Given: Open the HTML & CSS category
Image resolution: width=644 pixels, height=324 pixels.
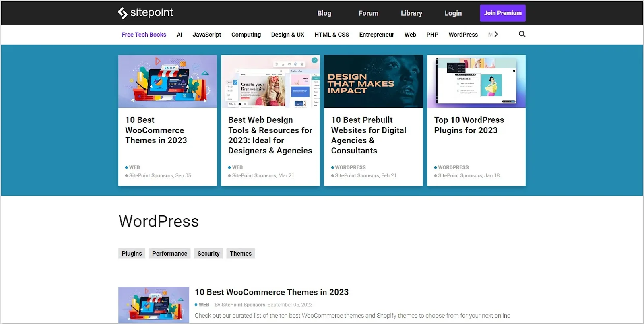Looking at the screenshot, I should [x=332, y=35].
